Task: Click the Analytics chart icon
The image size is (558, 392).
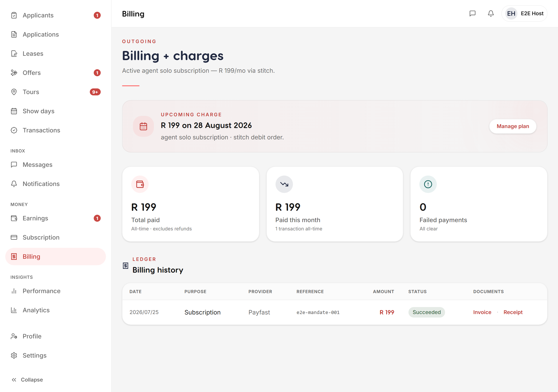Action: pos(14,310)
